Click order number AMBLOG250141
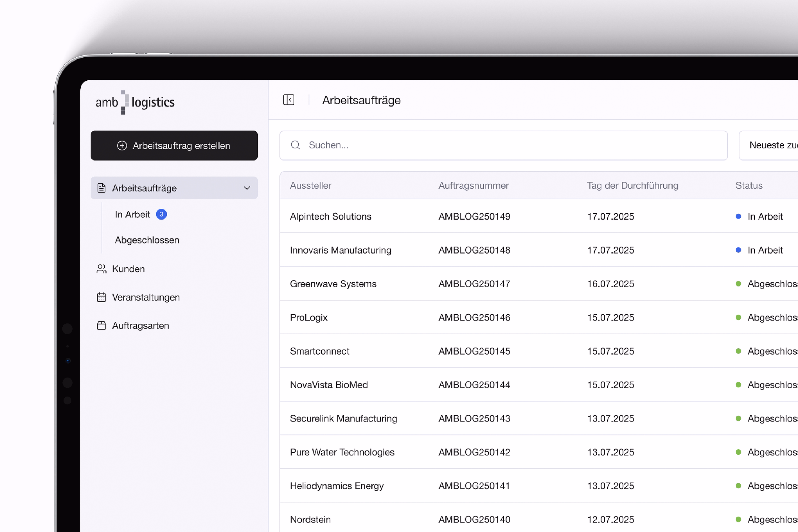 point(474,486)
